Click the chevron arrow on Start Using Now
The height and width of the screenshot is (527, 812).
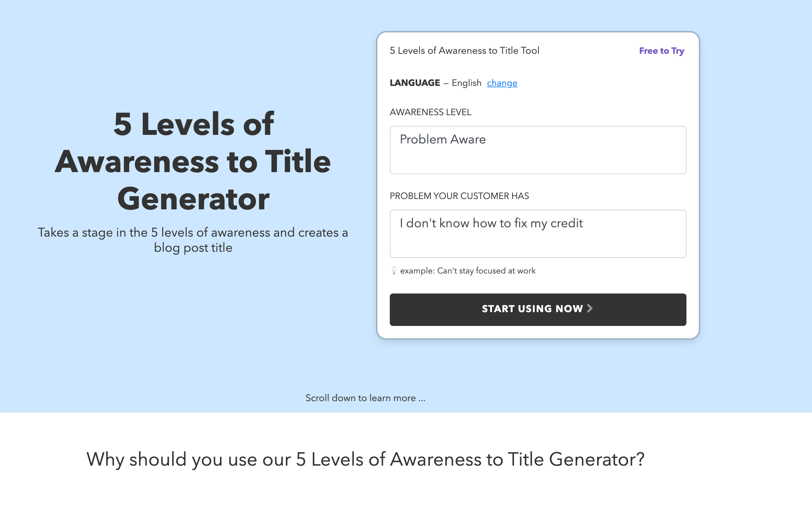point(590,308)
